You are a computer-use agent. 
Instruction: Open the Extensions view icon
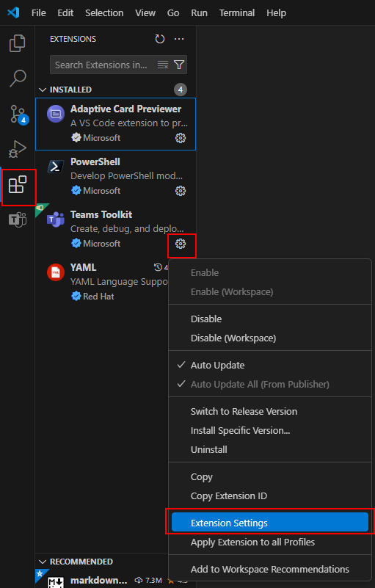[x=18, y=184]
